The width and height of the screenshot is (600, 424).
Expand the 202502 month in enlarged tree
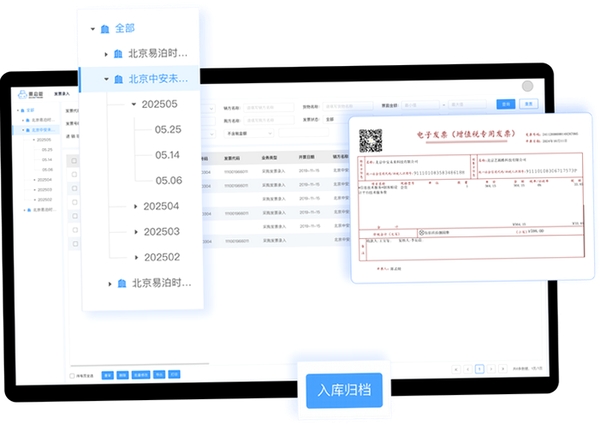[x=136, y=258]
